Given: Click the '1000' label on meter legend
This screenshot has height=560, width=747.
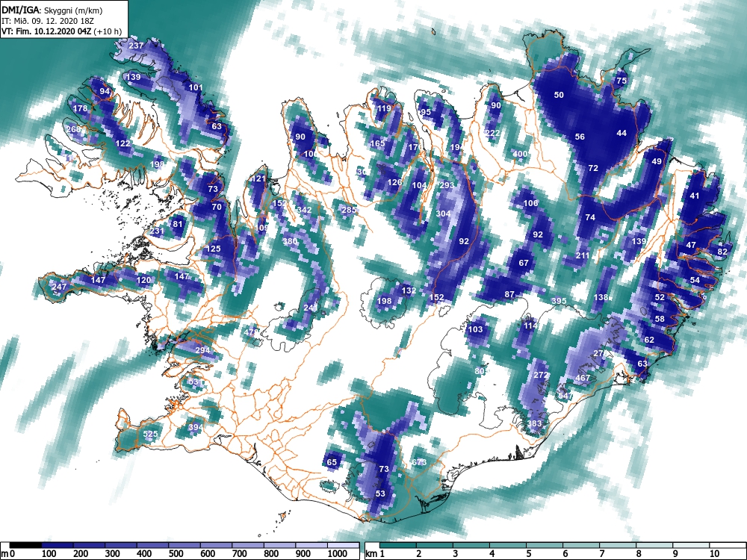Looking at the screenshot, I should tap(338, 554).
